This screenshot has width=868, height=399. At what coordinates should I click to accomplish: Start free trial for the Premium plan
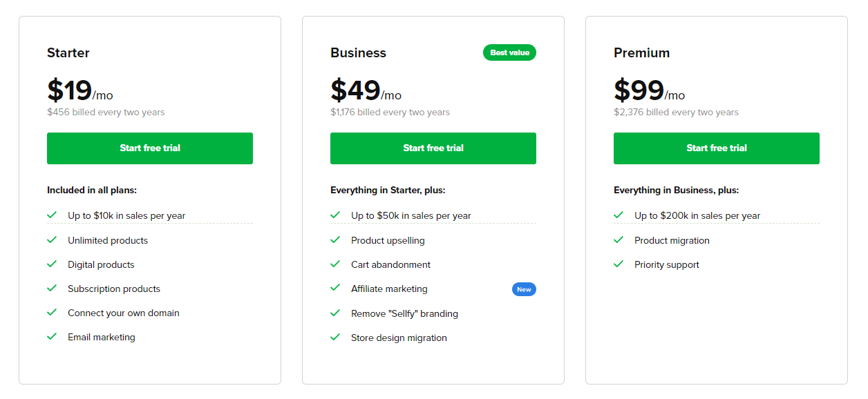716,148
